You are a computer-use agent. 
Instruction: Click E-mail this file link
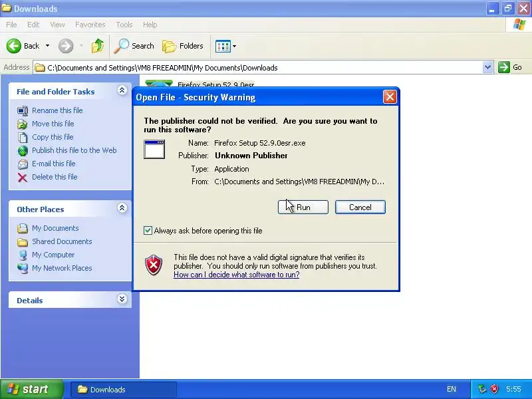[x=54, y=164]
